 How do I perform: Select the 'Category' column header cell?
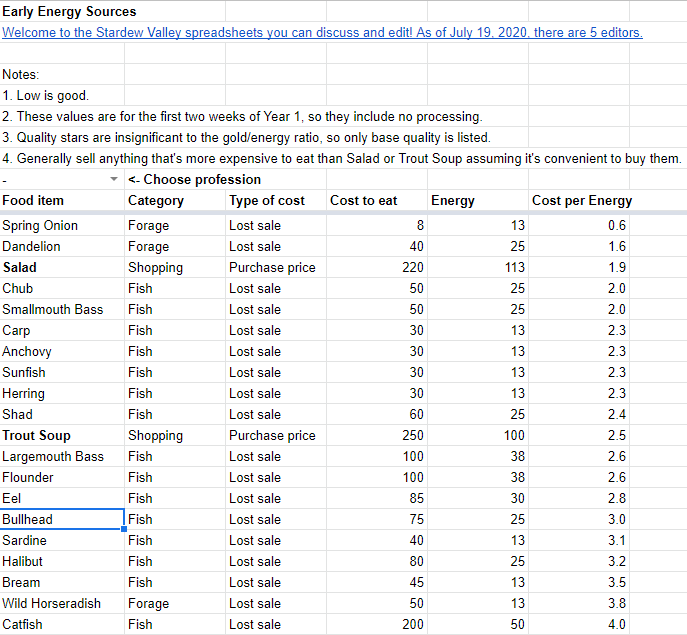156,200
